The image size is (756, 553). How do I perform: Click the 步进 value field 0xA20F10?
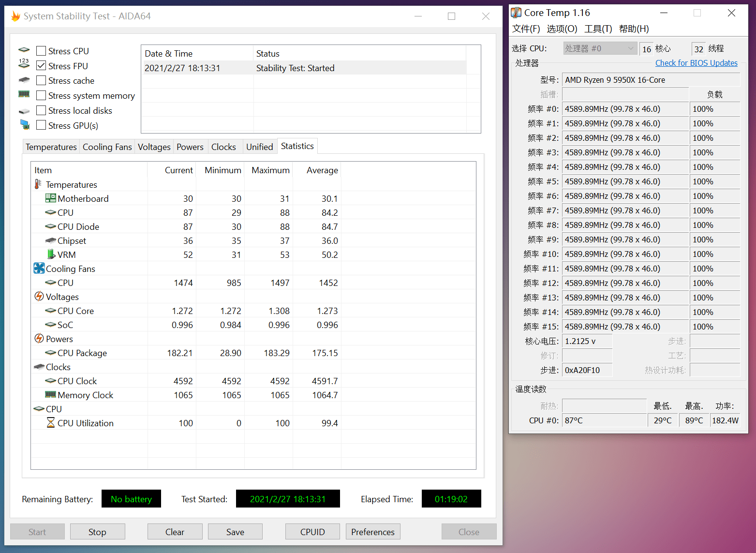588,370
